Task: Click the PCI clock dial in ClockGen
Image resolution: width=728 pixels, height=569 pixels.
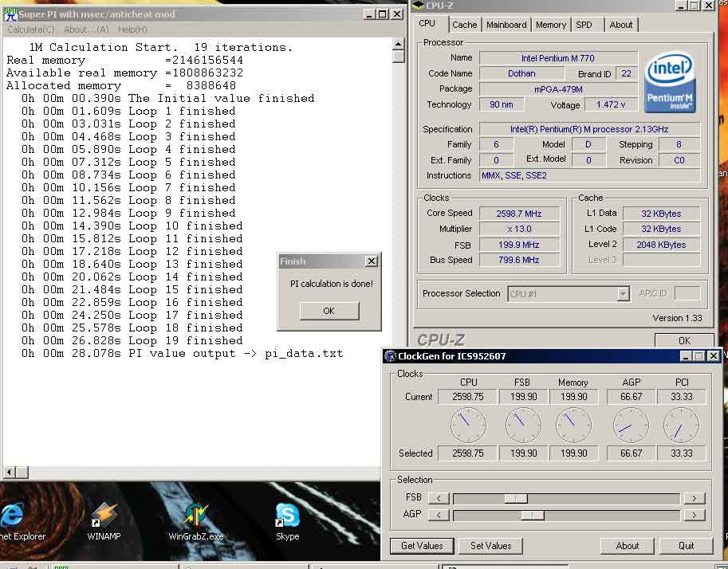Action: (x=681, y=425)
